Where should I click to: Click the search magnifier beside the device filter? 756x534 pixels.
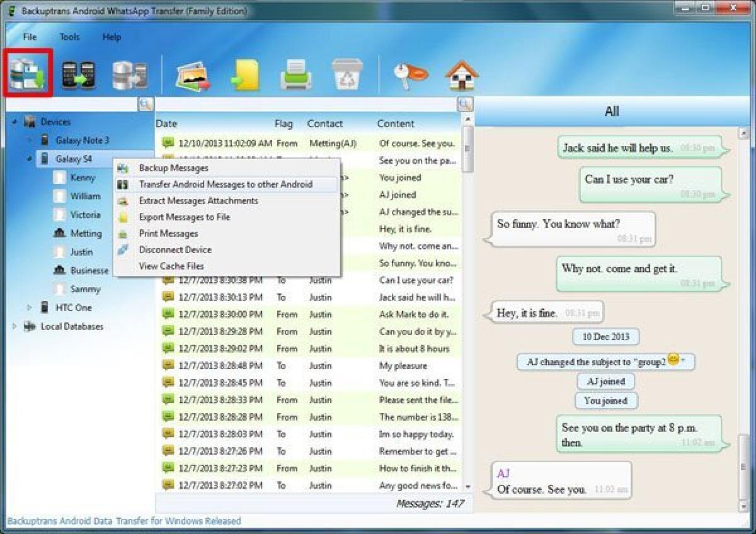pos(146,104)
